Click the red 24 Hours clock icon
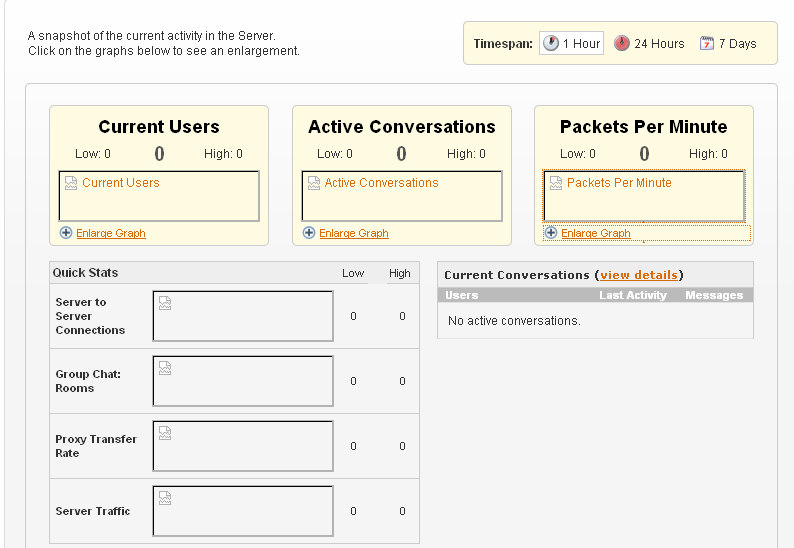Viewport: 794px width, 548px height. click(622, 44)
